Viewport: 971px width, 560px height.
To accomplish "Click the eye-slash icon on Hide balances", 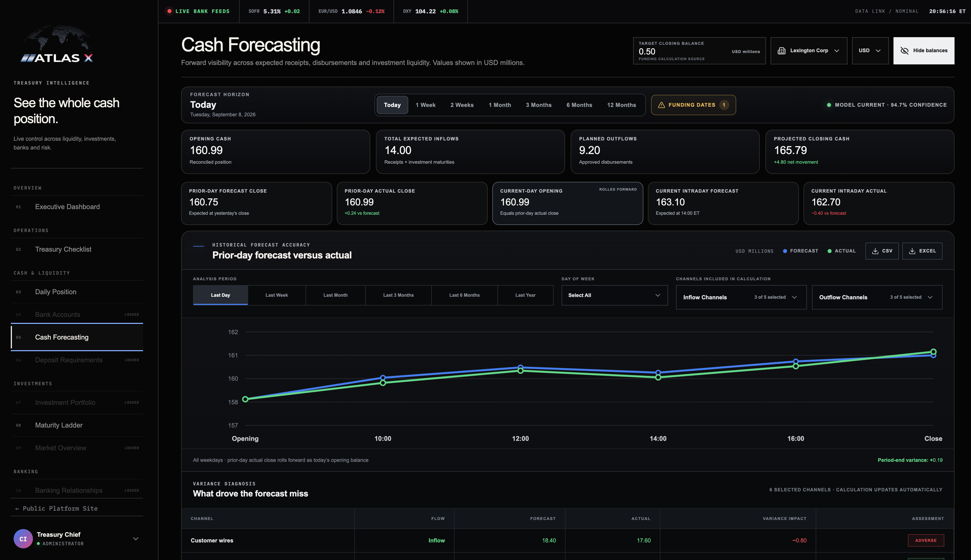I will [x=904, y=51].
